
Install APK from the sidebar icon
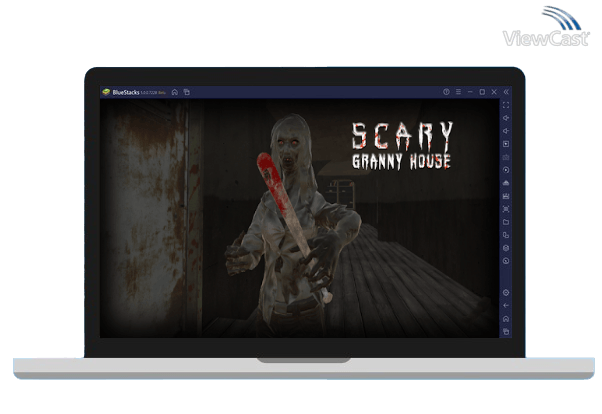(506, 196)
